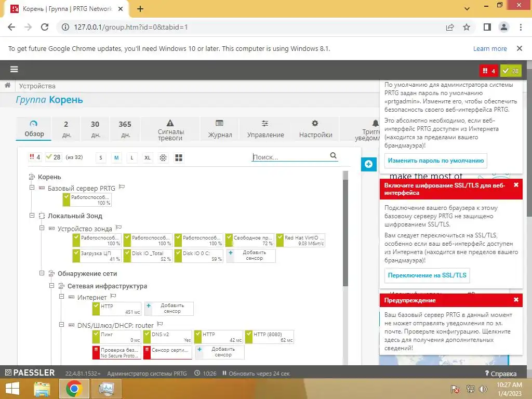Open the 365 дн. tab

point(125,129)
